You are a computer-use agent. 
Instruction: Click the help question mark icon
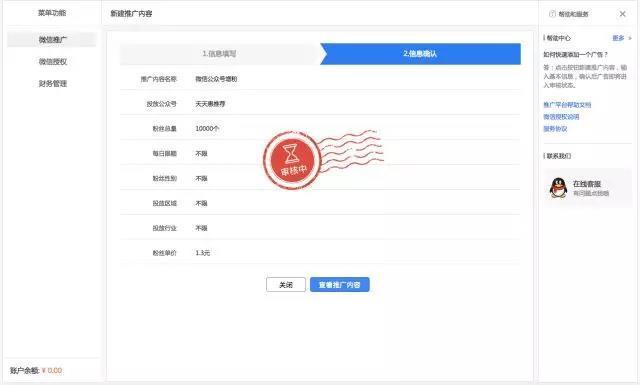pos(552,14)
